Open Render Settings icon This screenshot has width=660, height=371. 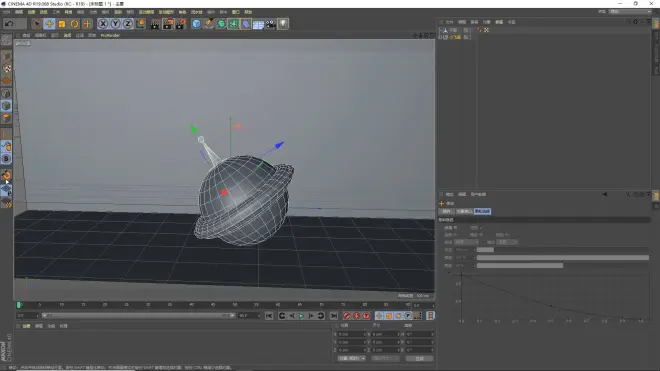point(181,24)
